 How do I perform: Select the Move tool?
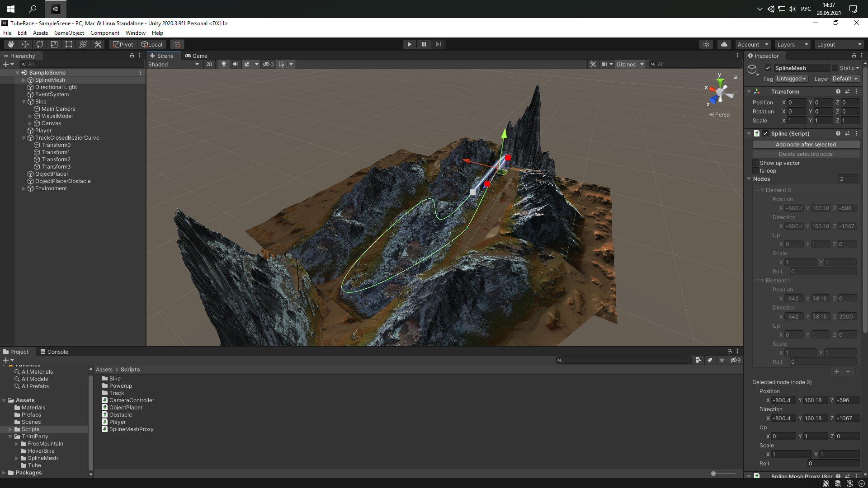25,44
